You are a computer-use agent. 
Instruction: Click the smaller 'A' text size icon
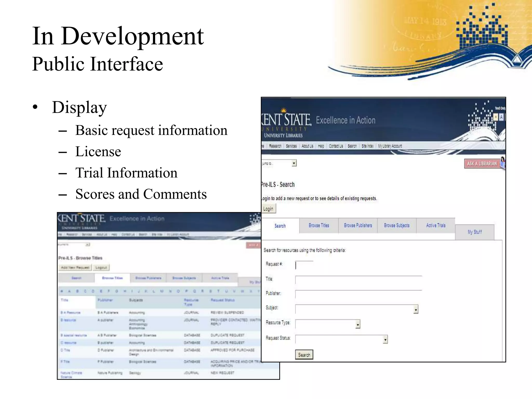496,117
